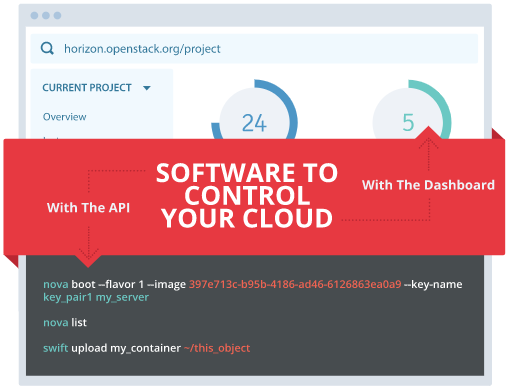Click the 'swift' command keyword
The image size is (511, 390).
point(55,348)
